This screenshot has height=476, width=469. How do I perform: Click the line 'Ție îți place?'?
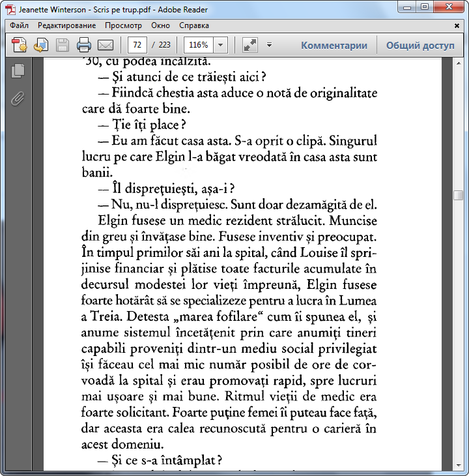click(142, 125)
